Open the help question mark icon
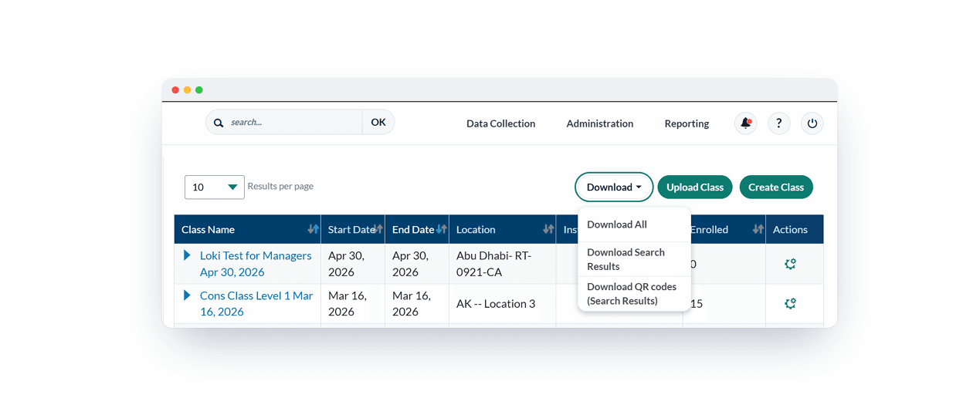 (x=778, y=123)
